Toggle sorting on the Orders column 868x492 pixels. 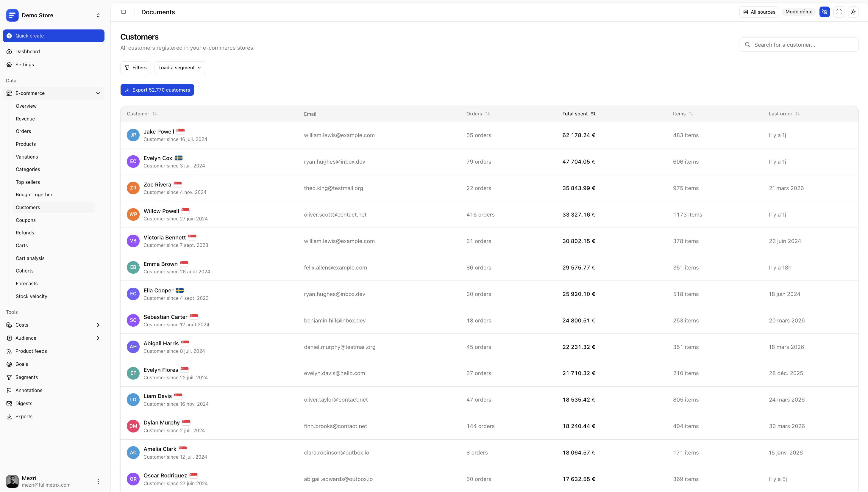(x=487, y=114)
